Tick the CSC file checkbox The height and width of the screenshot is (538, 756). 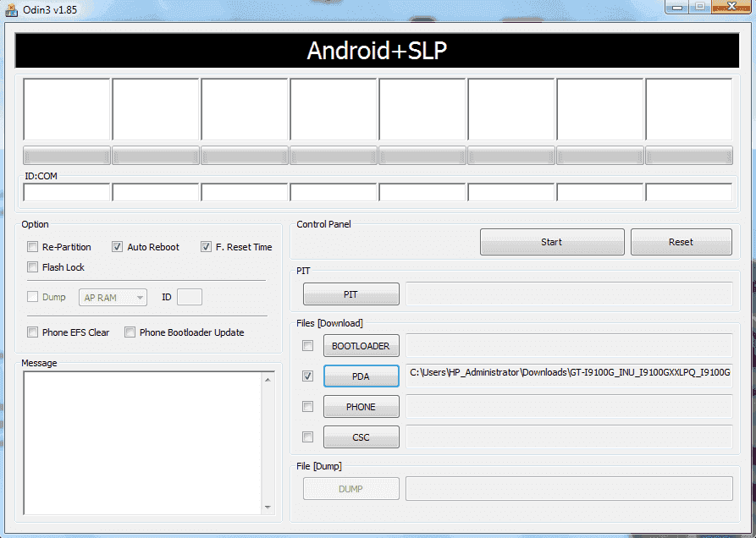point(307,436)
